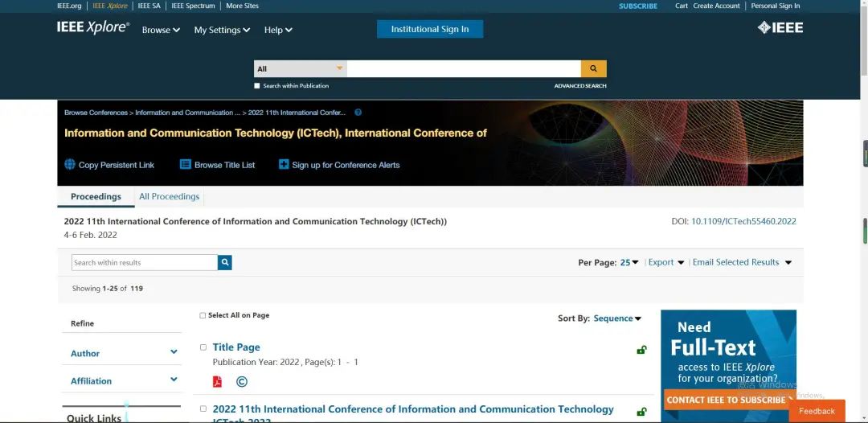Screen dimensions: 868x423
Task: Click Sign up for Conference Alerts
Action: point(346,165)
